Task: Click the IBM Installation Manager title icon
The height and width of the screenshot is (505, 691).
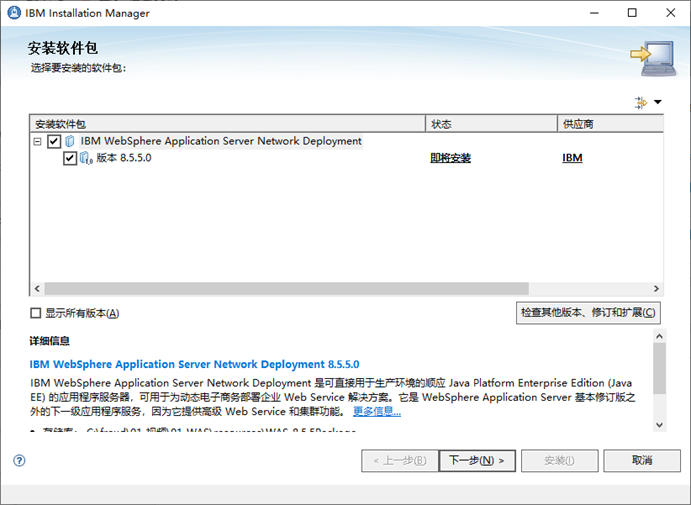Action: click(x=14, y=13)
